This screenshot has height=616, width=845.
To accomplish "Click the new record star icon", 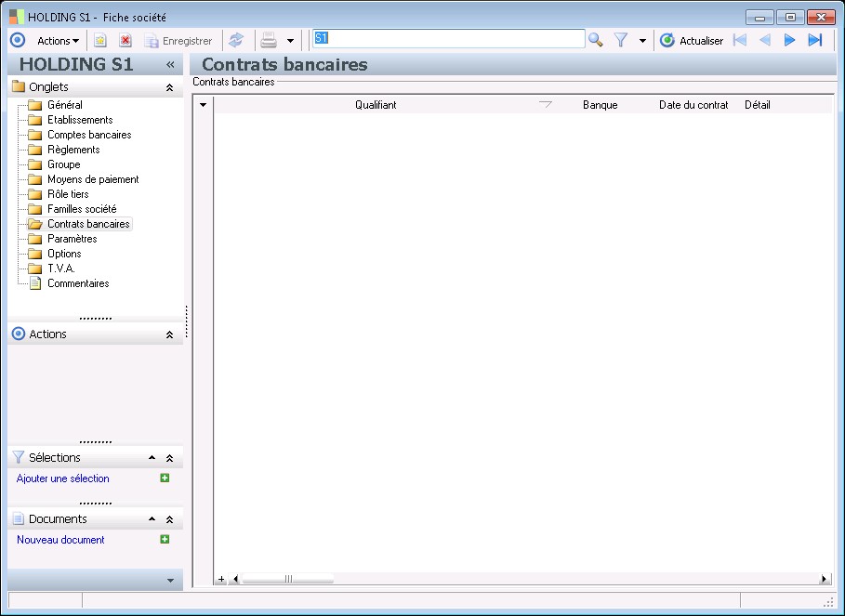I will [100, 40].
